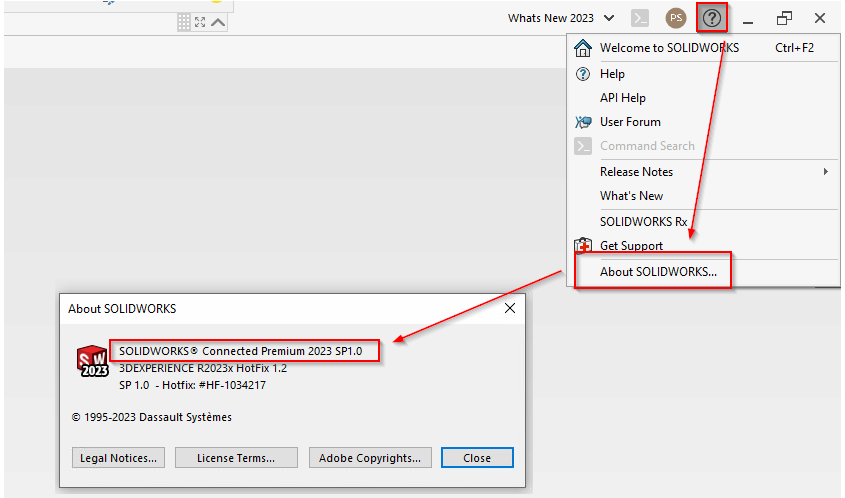Open About SOLIDWORKS... menu item
This screenshot has height=498, width=845.
click(x=703, y=272)
